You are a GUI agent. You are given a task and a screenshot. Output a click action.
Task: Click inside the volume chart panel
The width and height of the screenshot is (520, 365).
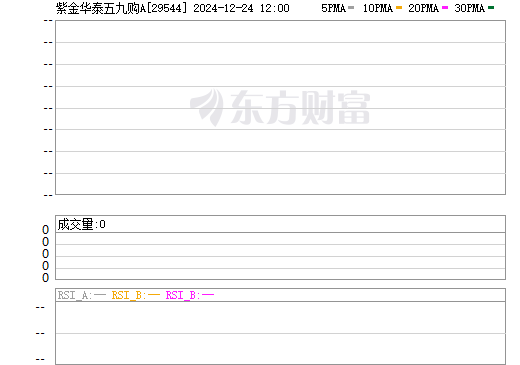pos(280,256)
